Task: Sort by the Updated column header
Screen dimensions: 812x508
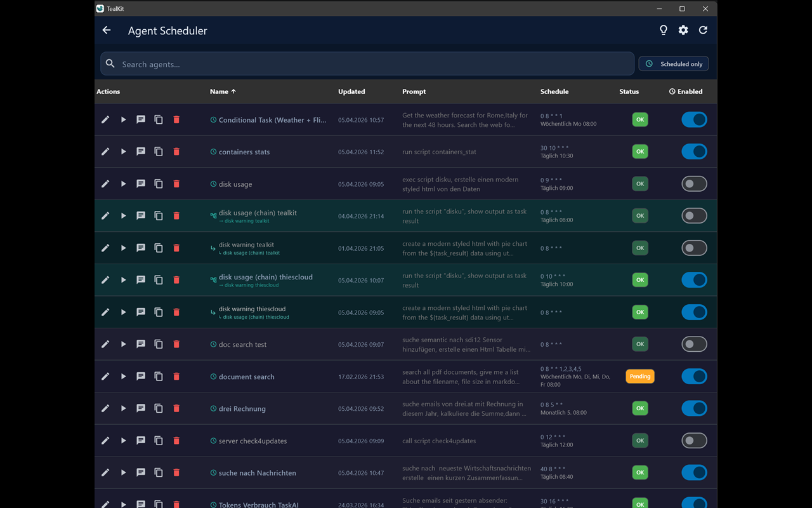Action: click(x=351, y=91)
